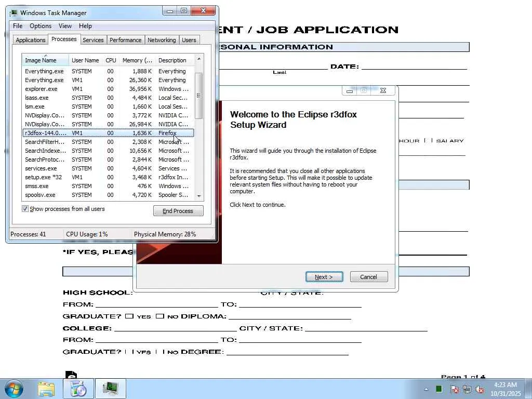Click the HIGH SCHOOL FROM date line
The width and height of the screenshot is (532, 399).
(156, 304)
